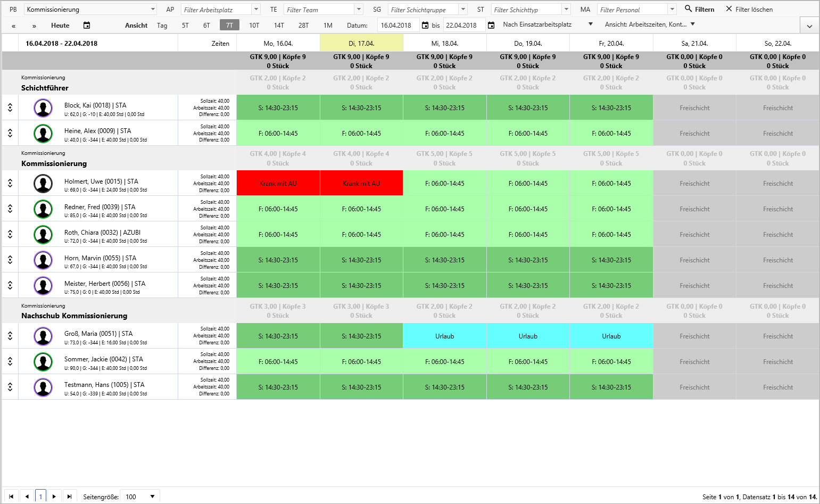Click the Filter löschen X icon

coord(729,9)
